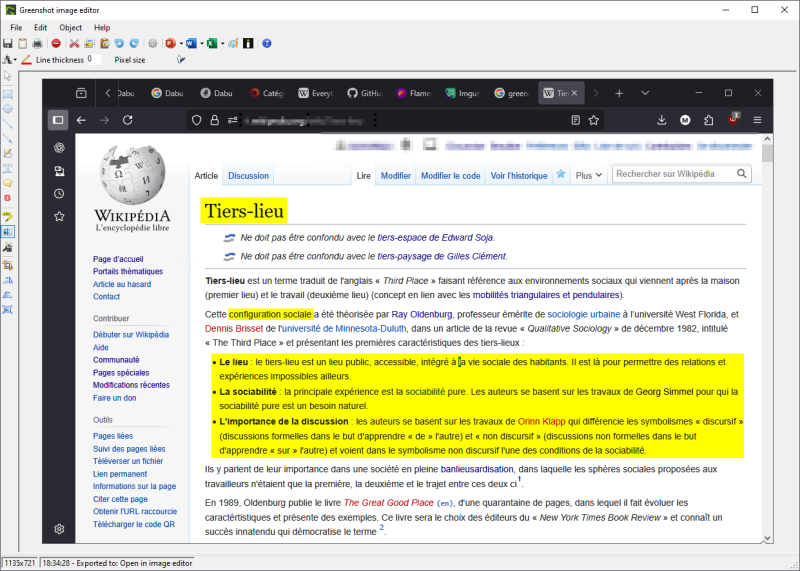Open the 'Page d'accueil' sidebar link
800x571 pixels.
[118, 259]
